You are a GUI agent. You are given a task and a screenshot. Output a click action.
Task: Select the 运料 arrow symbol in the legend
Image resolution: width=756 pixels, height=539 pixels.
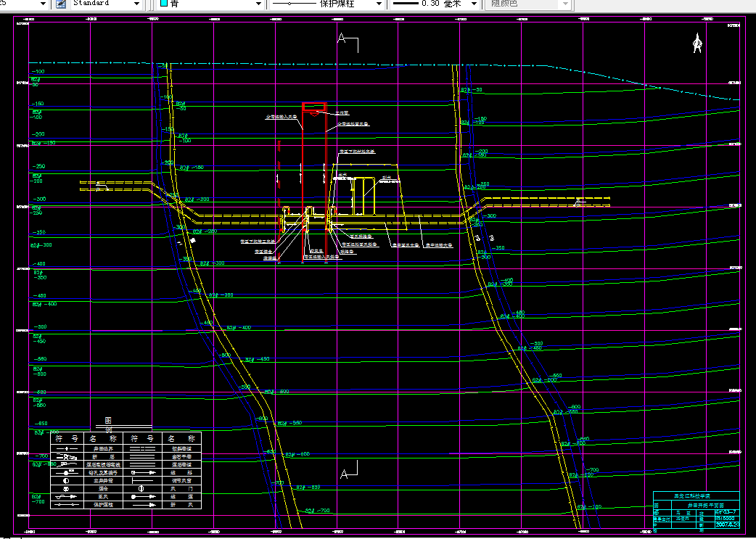(143, 472)
